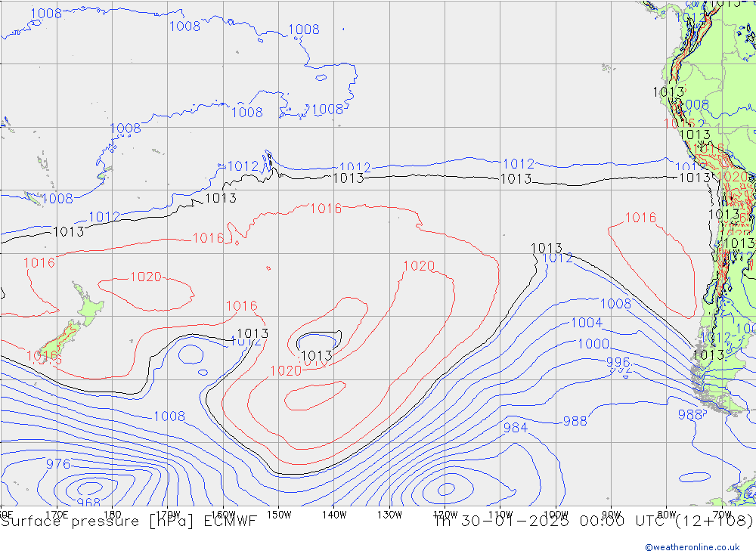Click the Surface pressure [hPa] ECMWF title
Image resolution: width=756 pixels, height=554 pixels.
(129, 522)
